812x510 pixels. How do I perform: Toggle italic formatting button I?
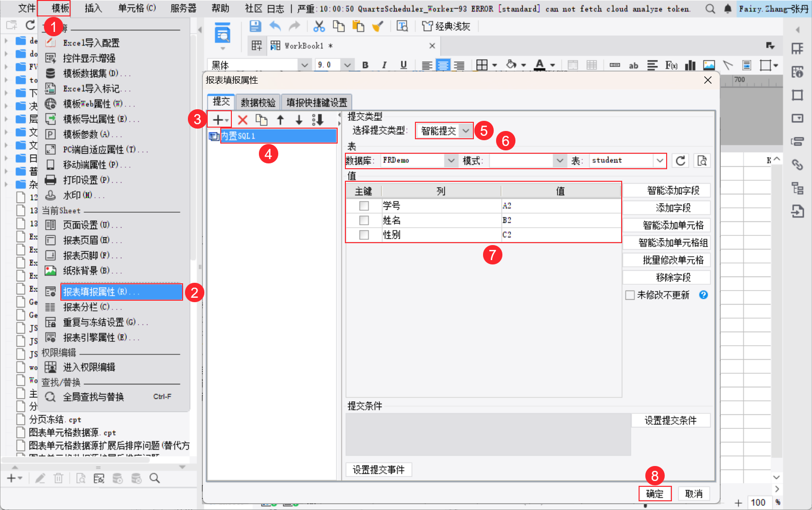click(385, 65)
